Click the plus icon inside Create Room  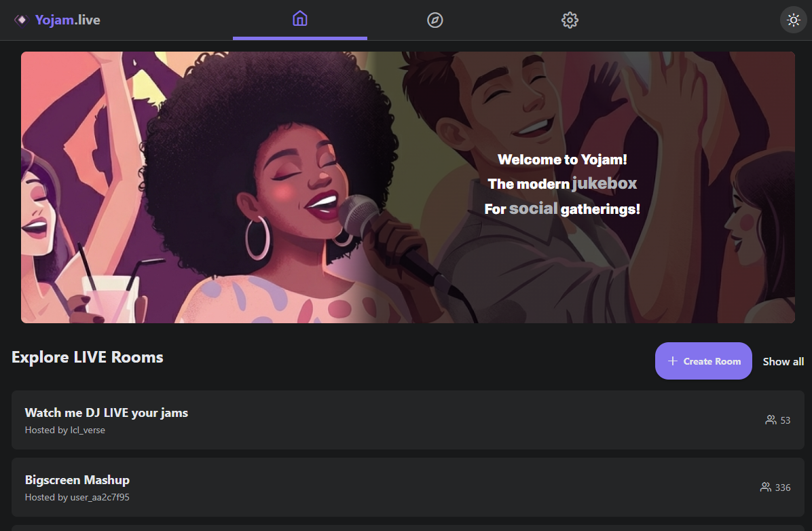[672, 361]
